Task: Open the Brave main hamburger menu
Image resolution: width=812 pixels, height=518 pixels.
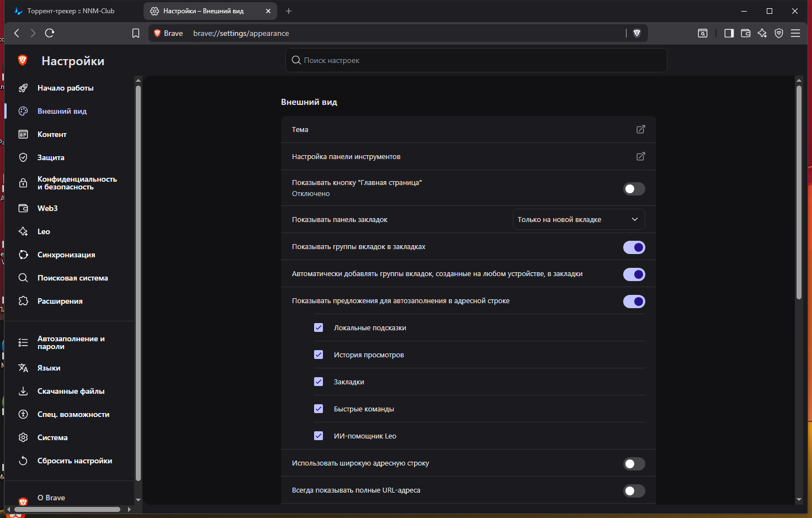Action: [795, 33]
